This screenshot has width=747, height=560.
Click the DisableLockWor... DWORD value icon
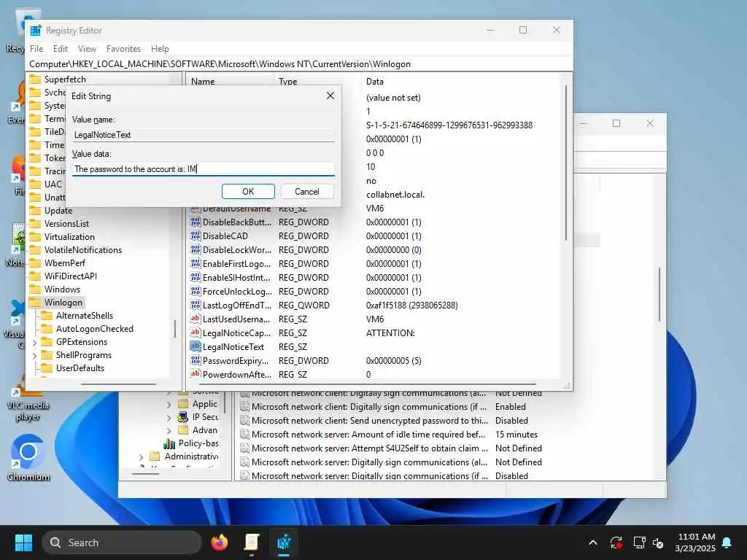(195, 249)
